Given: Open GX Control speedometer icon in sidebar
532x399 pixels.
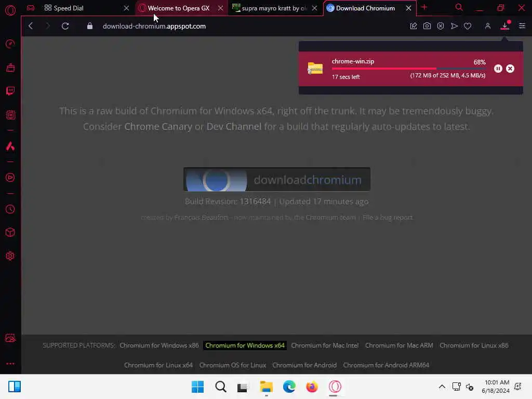Looking at the screenshot, I should coord(10,44).
